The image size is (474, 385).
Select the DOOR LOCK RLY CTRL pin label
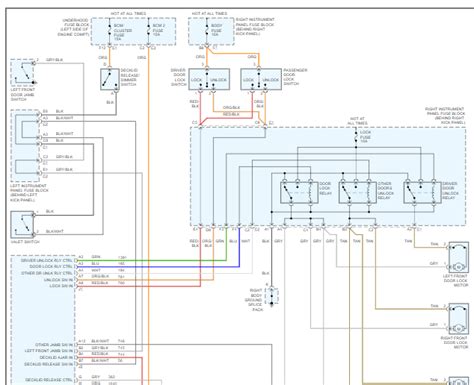(51, 267)
